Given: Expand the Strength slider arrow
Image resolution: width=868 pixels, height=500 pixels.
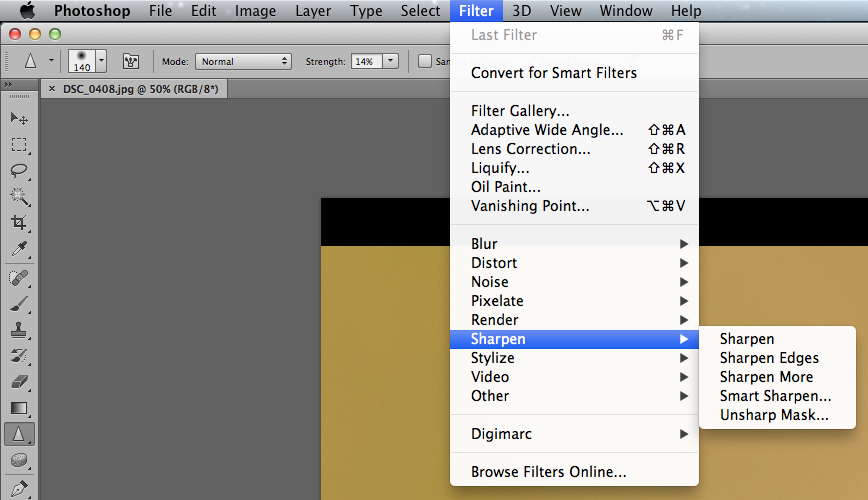Looking at the screenshot, I should (390, 61).
